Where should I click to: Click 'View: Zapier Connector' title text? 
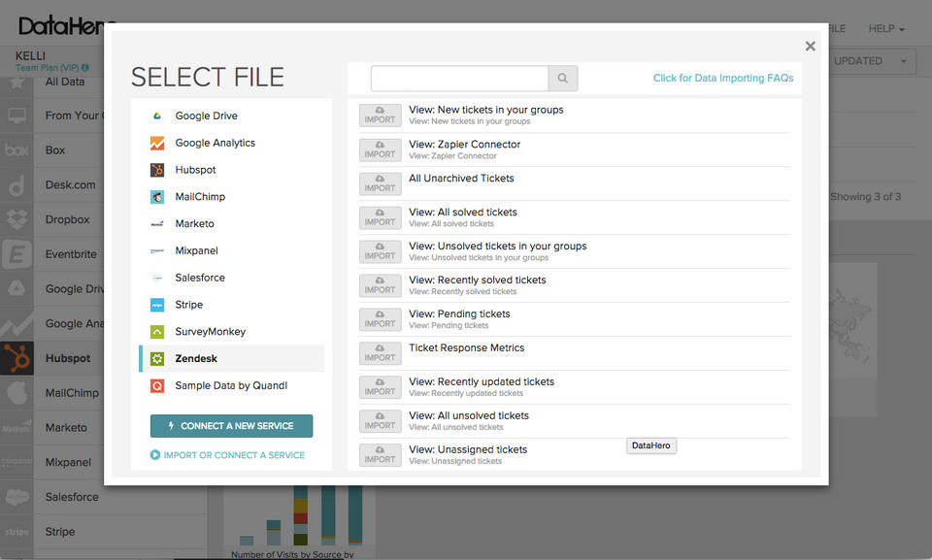click(465, 144)
